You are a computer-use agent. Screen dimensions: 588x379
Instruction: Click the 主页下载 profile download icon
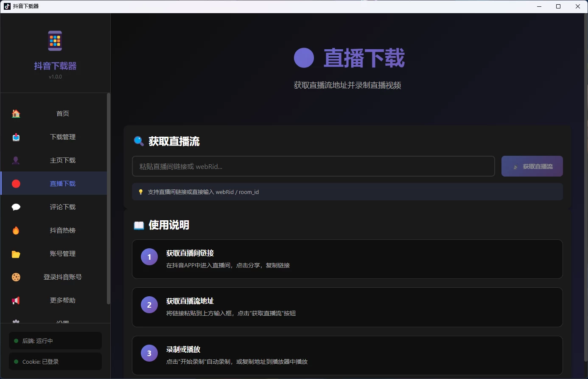point(16,160)
